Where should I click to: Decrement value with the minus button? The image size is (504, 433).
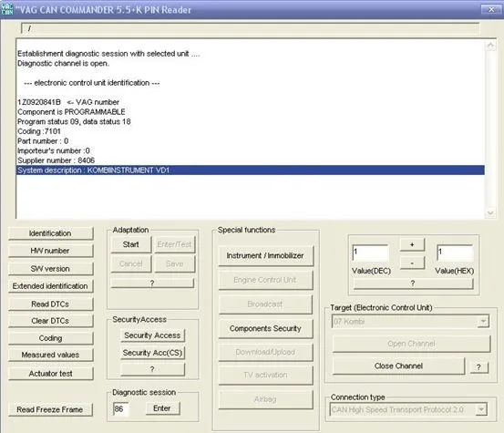(x=412, y=263)
